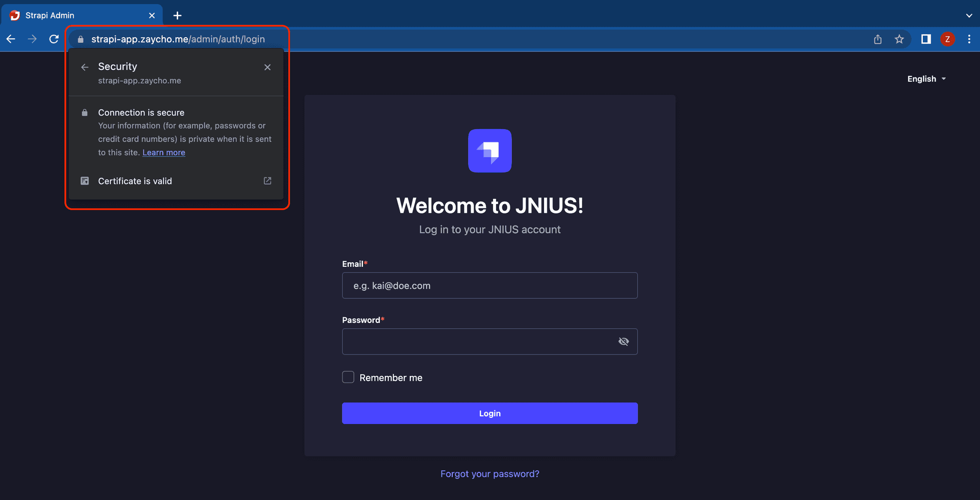Focus the Password input field

coord(490,341)
